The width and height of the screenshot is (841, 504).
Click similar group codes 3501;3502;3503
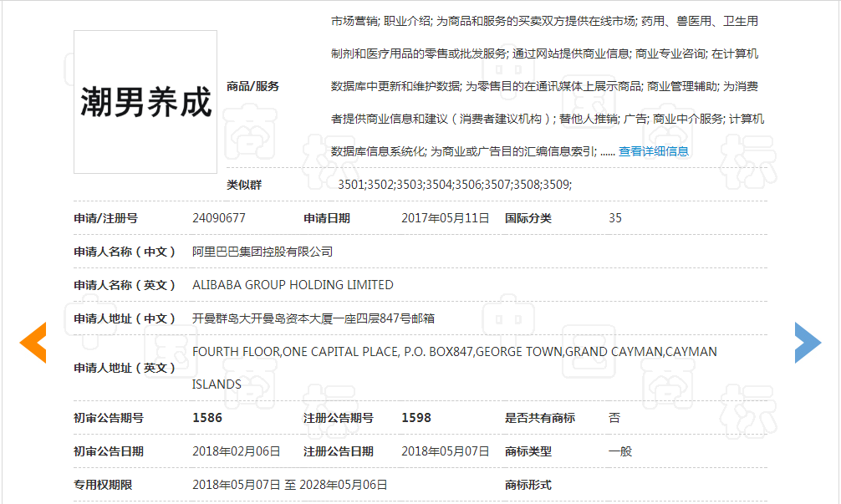click(455, 185)
